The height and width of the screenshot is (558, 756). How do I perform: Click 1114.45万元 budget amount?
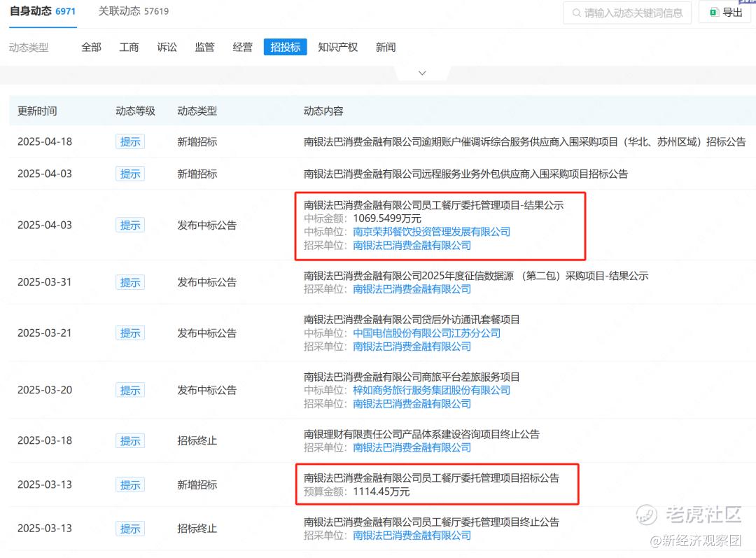(381, 491)
